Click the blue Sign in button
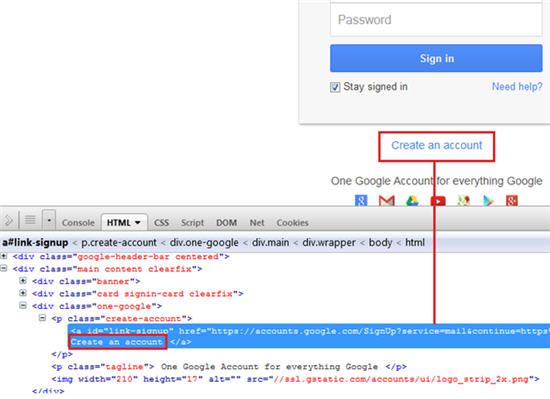This screenshot has width=550, height=399. 436,58
